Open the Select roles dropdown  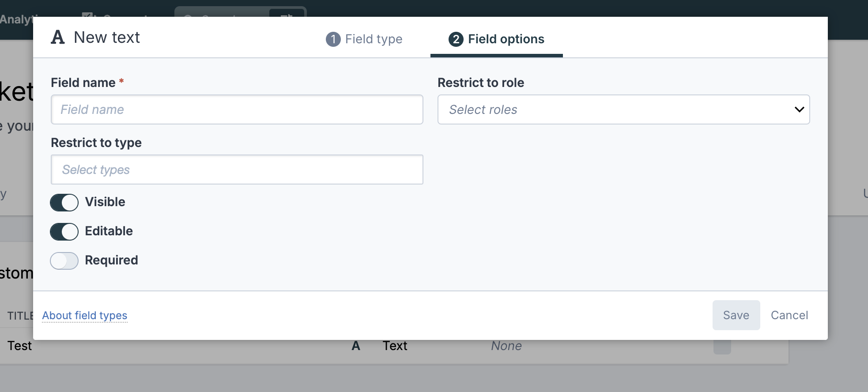point(623,109)
